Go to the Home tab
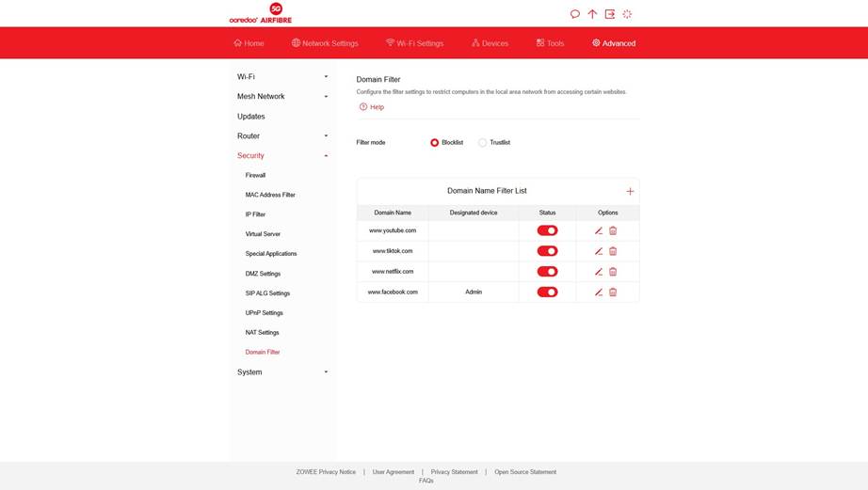Screen dimensions: 868x490 pos(249,43)
